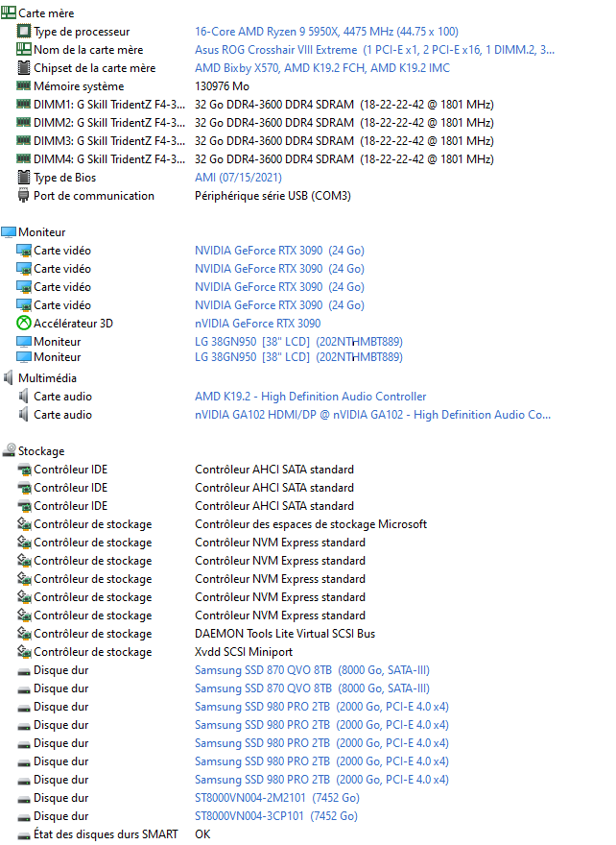Open the Asus ROG Crosshair VIII Extreme link
Image resolution: width=616 pixels, height=845 pixels.
click(374, 50)
